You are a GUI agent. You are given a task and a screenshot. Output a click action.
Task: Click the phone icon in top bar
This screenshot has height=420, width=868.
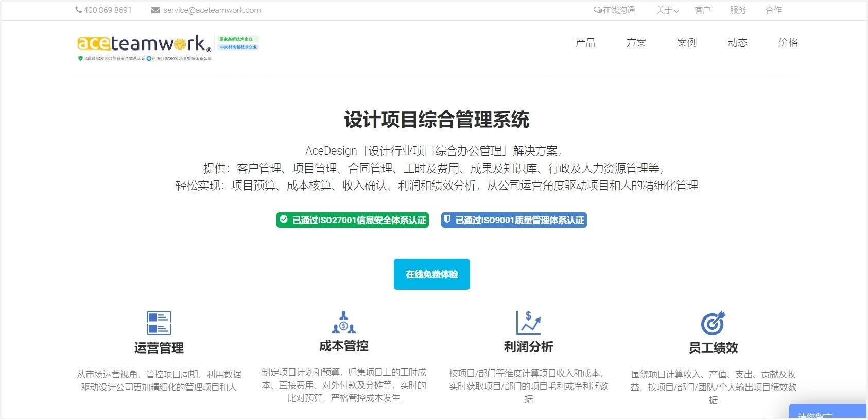click(x=79, y=10)
